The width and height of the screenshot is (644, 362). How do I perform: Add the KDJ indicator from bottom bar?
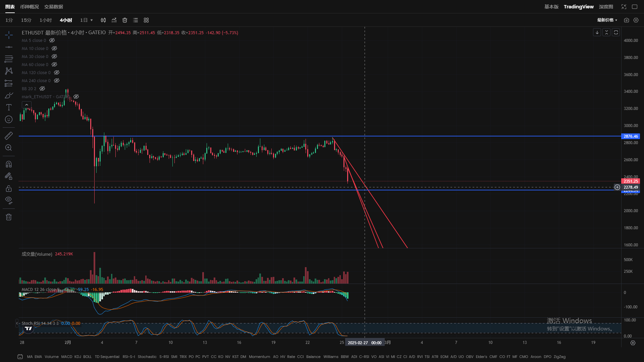(x=77, y=357)
